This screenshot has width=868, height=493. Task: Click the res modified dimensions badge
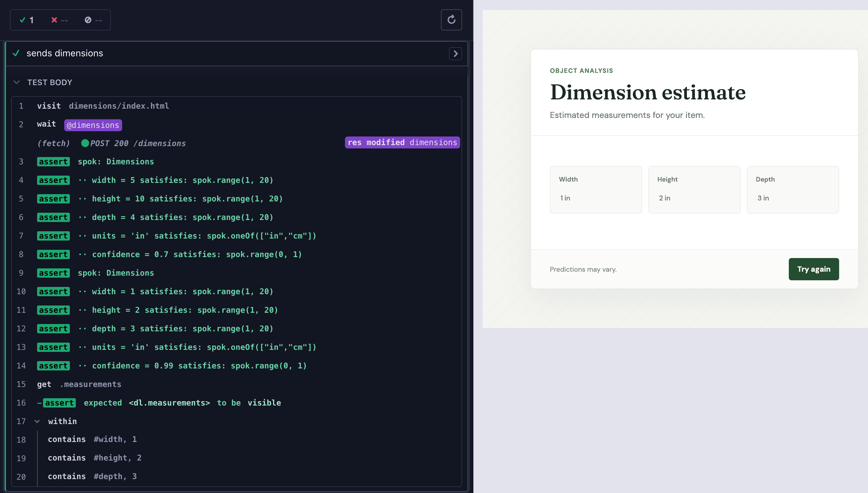402,142
